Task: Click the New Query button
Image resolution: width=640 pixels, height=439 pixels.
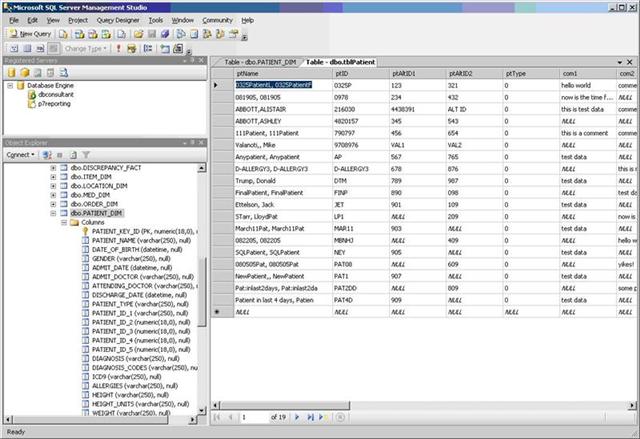Action: pos(31,34)
